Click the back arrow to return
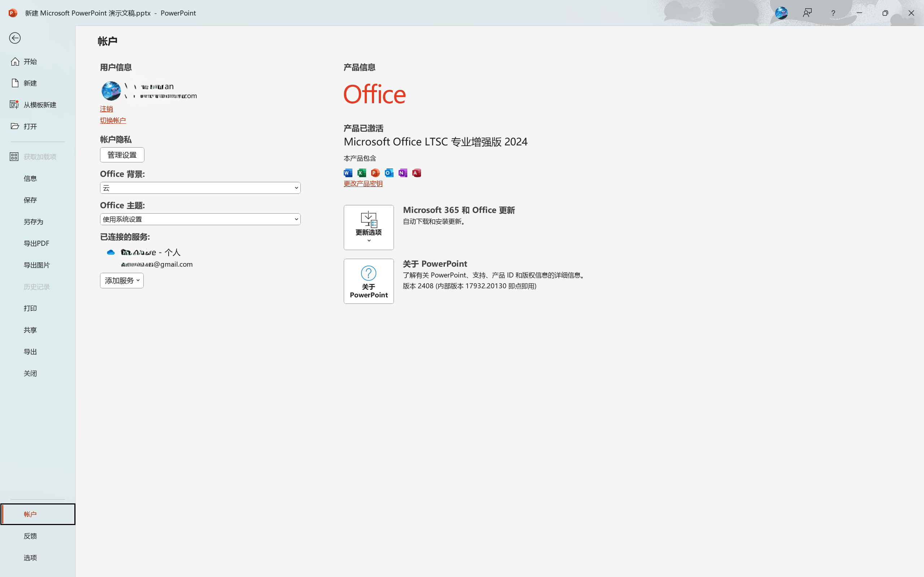 [15, 38]
